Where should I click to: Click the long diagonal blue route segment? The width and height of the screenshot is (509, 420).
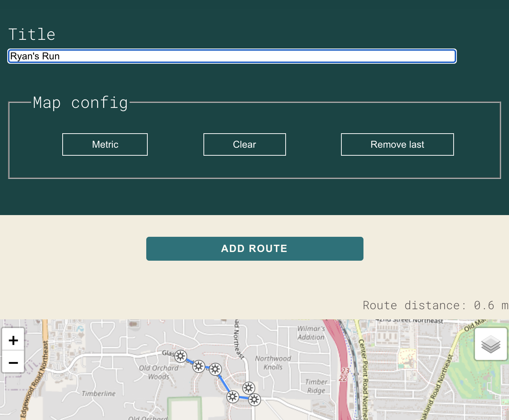tap(224, 383)
